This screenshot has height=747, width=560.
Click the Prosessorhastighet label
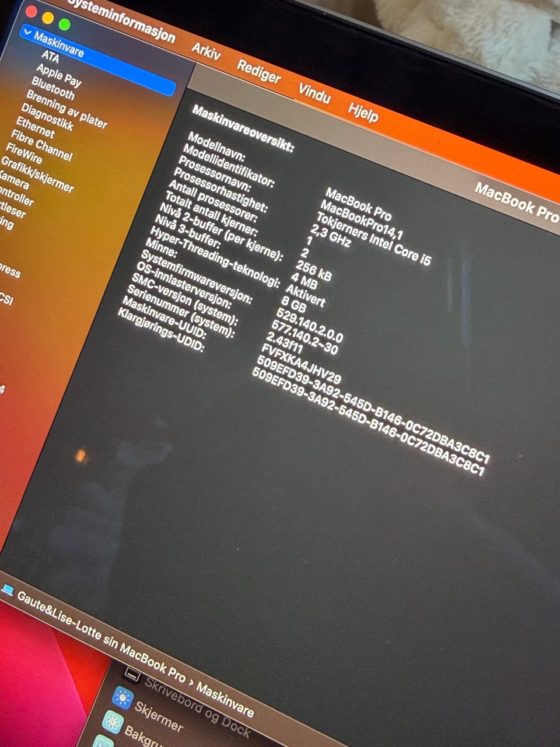point(220,190)
